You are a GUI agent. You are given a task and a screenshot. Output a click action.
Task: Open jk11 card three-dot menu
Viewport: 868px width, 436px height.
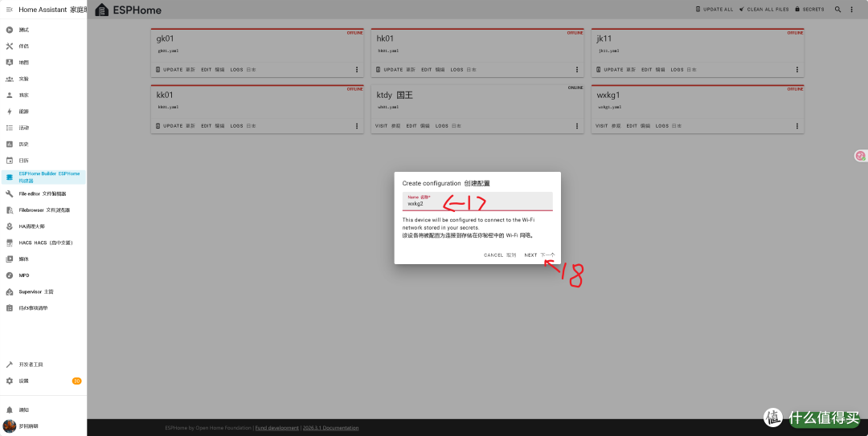797,70
